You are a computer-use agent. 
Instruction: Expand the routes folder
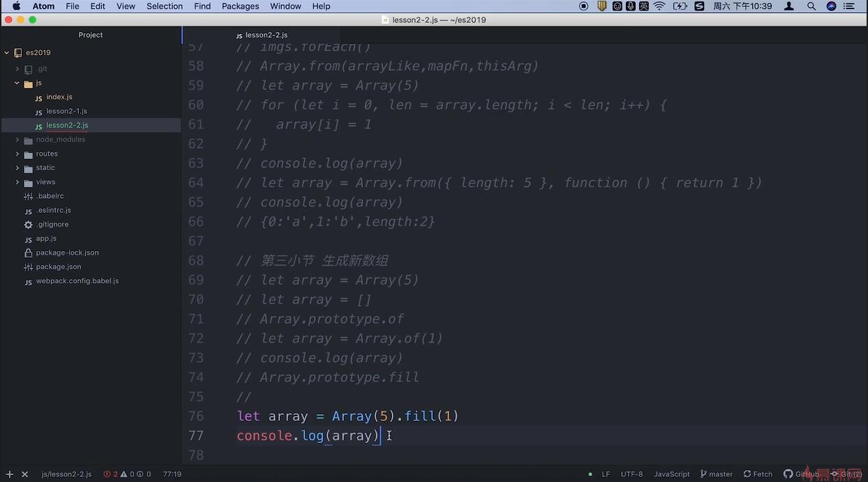(17, 154)
